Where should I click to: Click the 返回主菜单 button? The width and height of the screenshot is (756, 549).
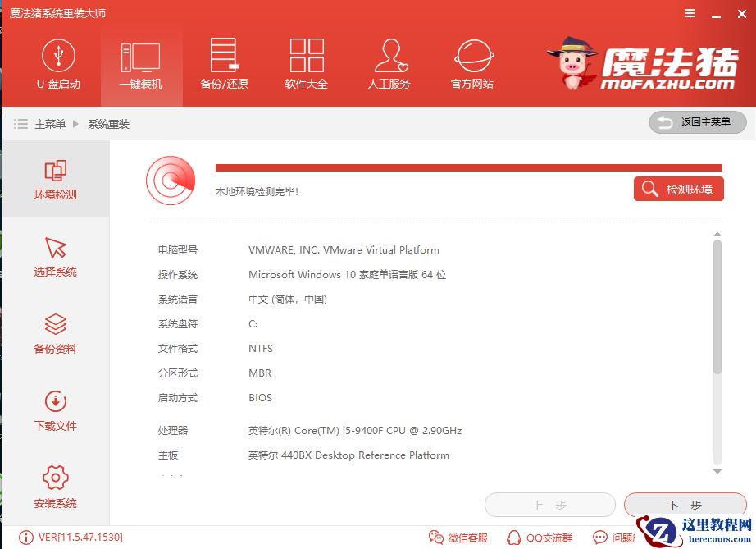pyautogui.click(x=696, y=121)
